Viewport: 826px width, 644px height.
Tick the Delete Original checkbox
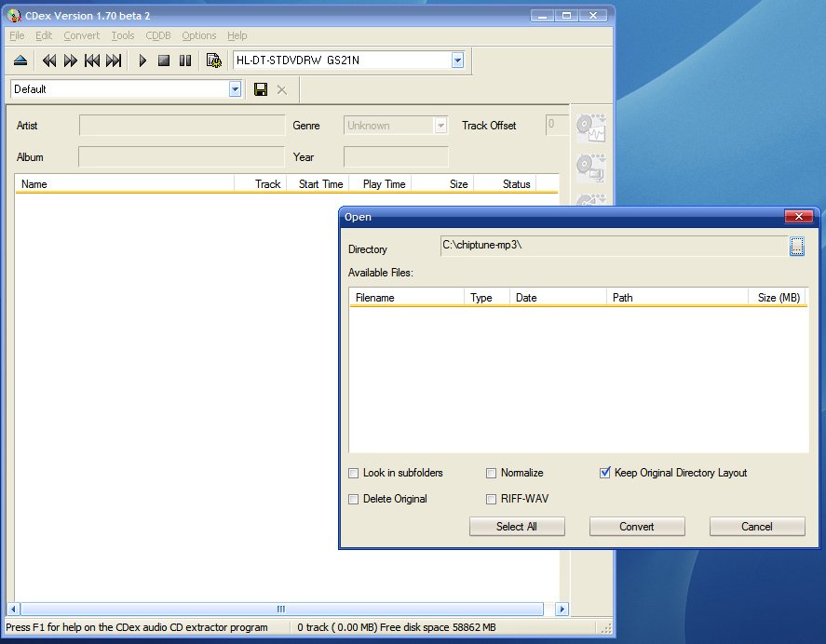[x=354, y=499]
